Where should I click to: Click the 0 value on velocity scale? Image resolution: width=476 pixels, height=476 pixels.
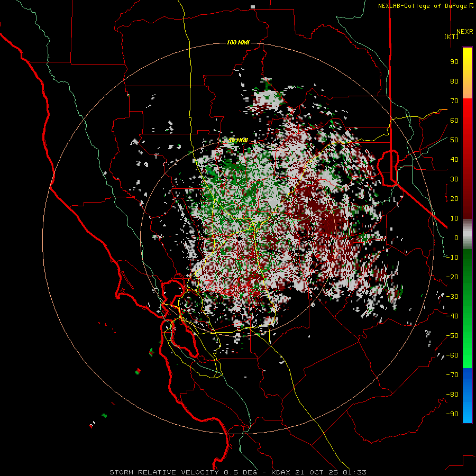(x=456, y=237)
